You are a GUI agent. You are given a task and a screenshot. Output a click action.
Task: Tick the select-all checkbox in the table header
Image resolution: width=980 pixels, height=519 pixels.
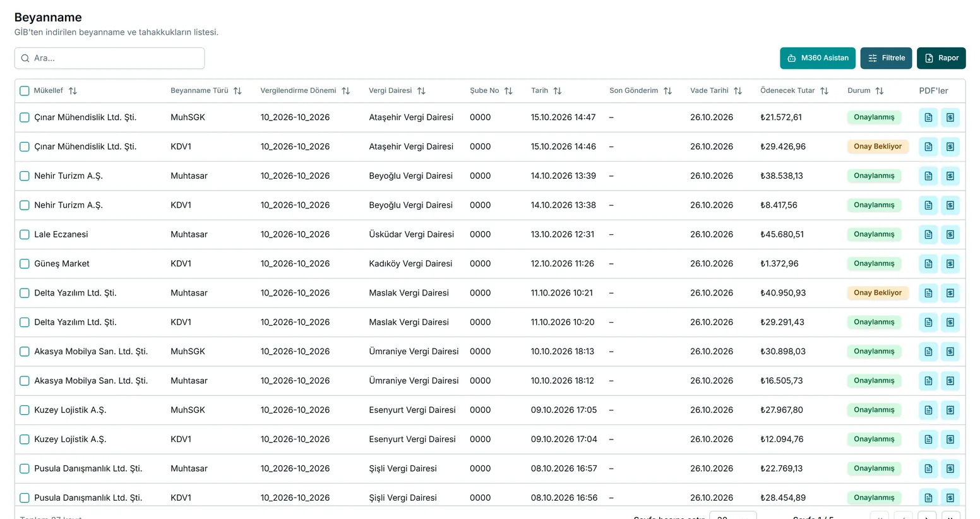25,91
